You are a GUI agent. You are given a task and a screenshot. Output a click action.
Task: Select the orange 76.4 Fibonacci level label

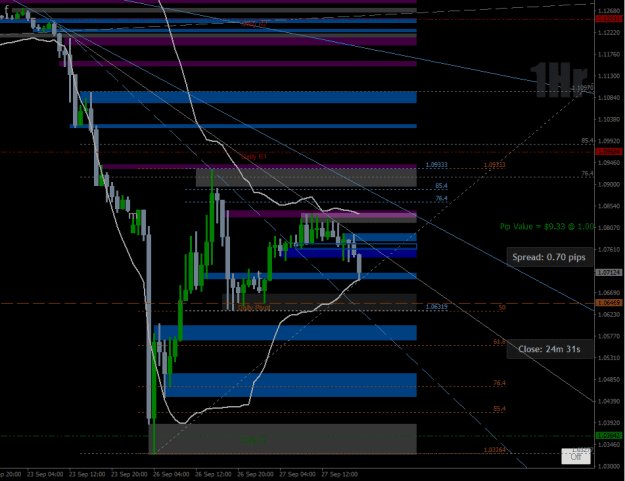[499, 383]
